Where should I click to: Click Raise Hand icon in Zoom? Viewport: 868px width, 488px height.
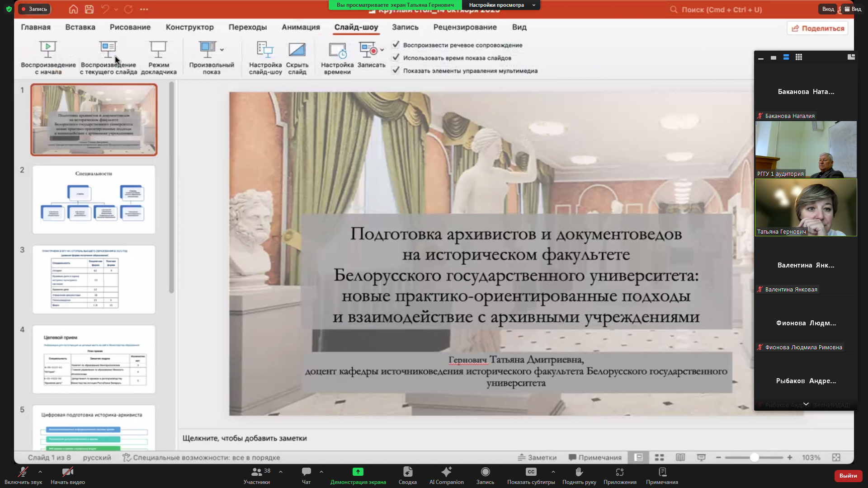tap(579, 472)
